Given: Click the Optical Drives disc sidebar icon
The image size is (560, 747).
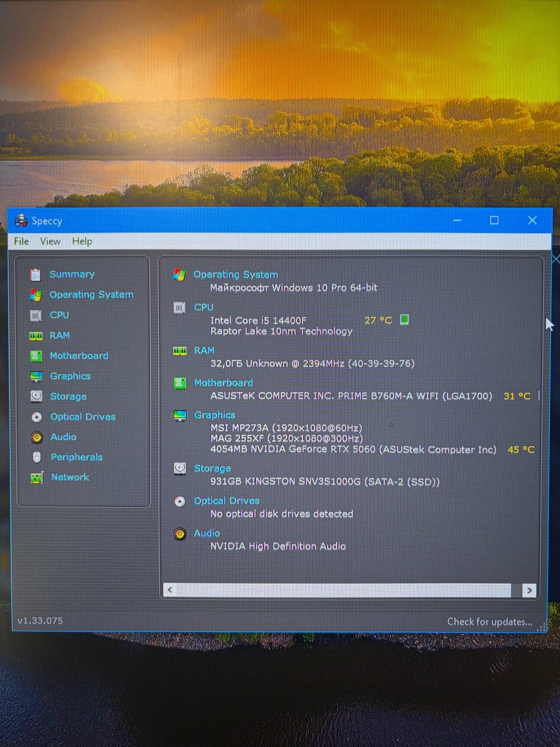Looking at the screenshot, I should coord(37,417).
